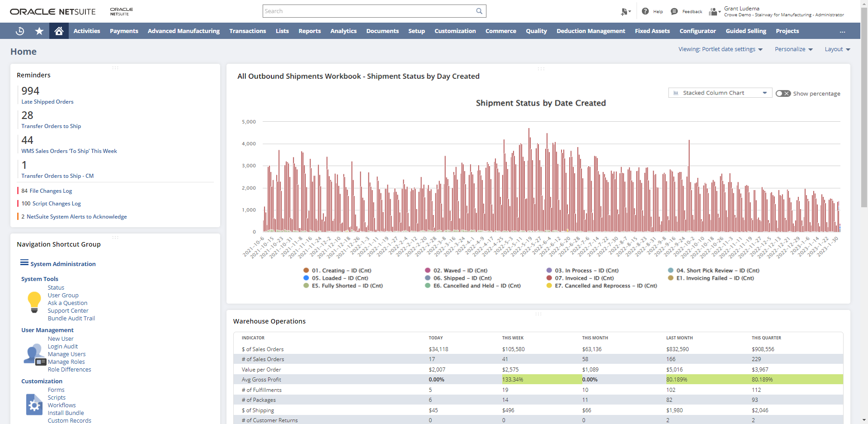868x424 pixels.
Task: Click the Shortcuts star icon
Action: click(39, 31)
